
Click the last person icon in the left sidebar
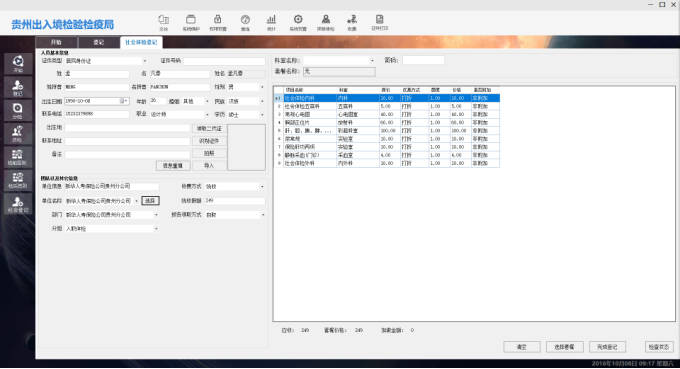coord(18,203)
